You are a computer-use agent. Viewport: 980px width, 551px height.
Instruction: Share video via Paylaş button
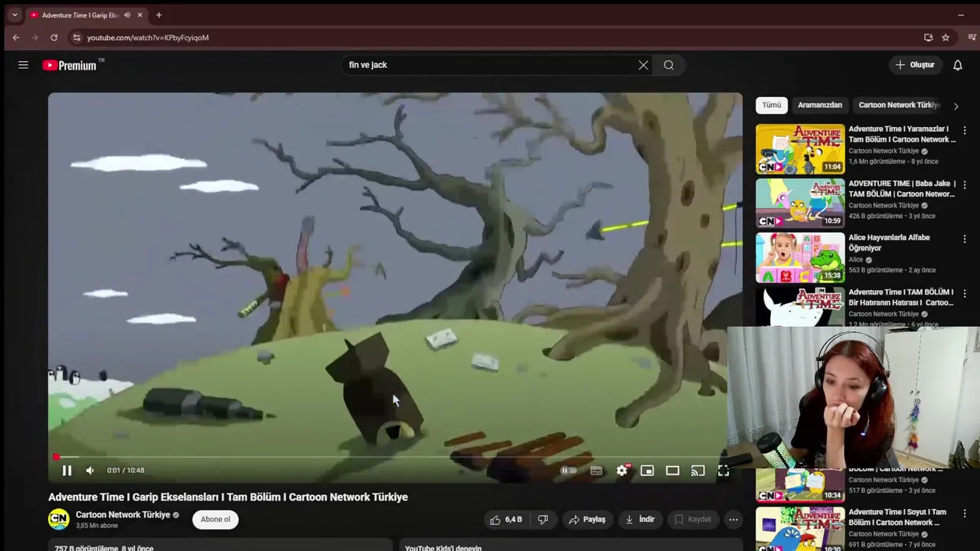(586, 520)
